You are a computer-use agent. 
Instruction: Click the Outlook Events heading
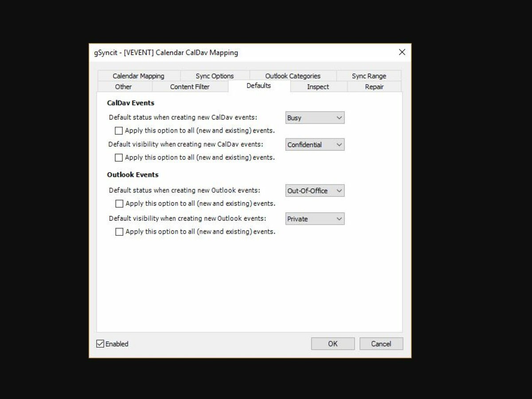(133, 175)
